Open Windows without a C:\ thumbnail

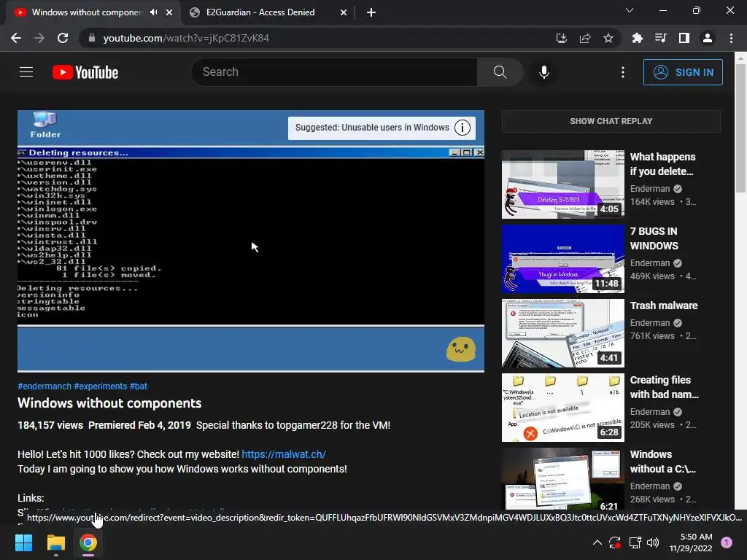coord(562,478)
